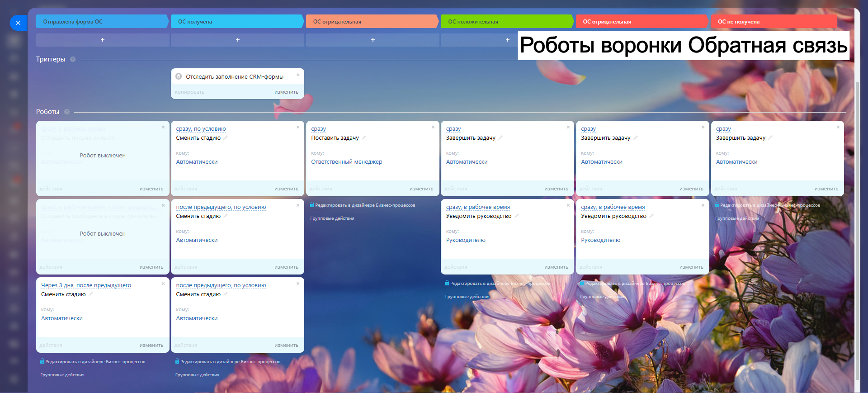The image size is (868, 393).
Task: Click изменить on Завершить задачу under ОС не получена
Action: click(x=826, y=189)
